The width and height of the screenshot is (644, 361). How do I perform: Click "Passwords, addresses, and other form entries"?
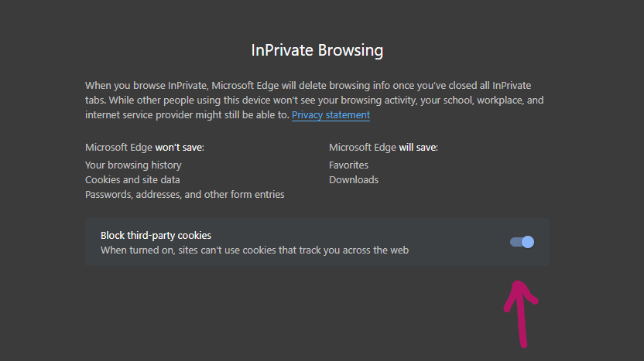[185, 195]
